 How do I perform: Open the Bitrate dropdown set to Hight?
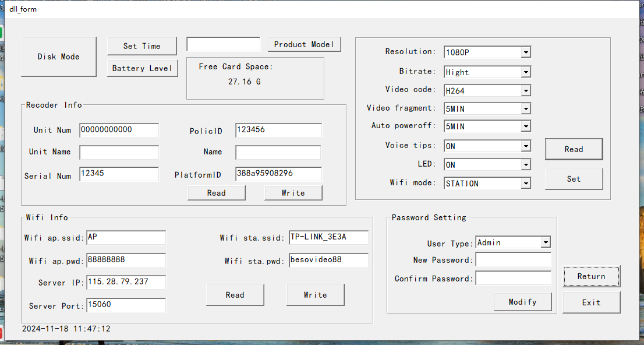click(525, 72)
